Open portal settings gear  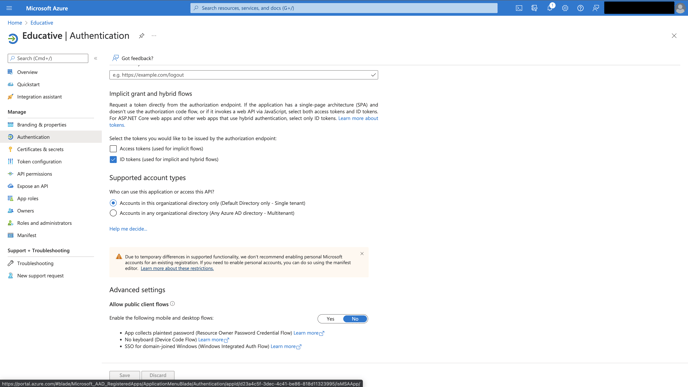pyautogui.click(x=565, y=8)
